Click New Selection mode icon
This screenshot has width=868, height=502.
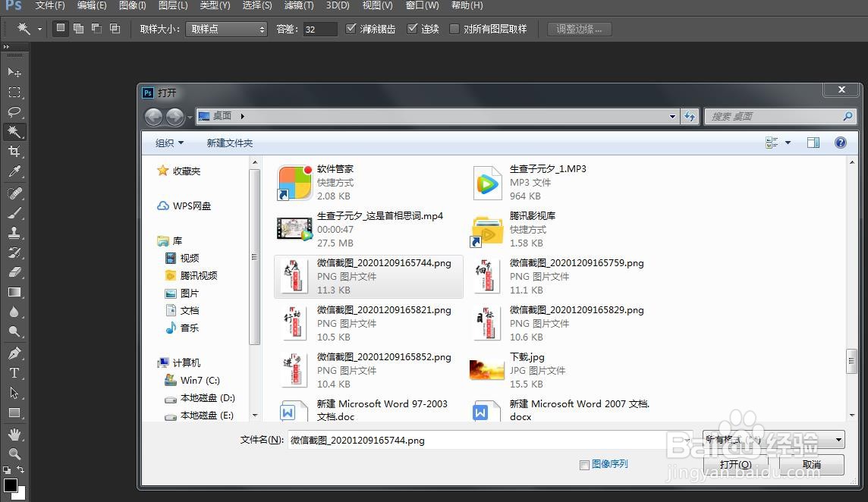[61, 28]
